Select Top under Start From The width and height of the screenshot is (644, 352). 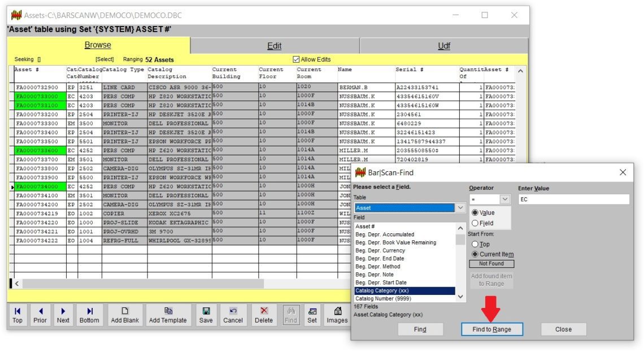(x=475, y=244)
